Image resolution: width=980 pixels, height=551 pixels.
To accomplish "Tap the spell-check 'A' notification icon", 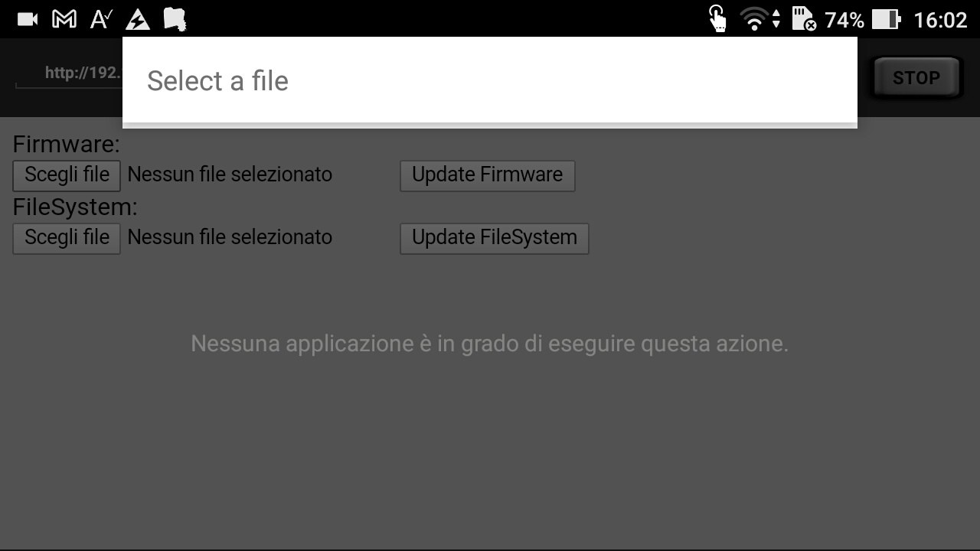I will click(101, 19).
